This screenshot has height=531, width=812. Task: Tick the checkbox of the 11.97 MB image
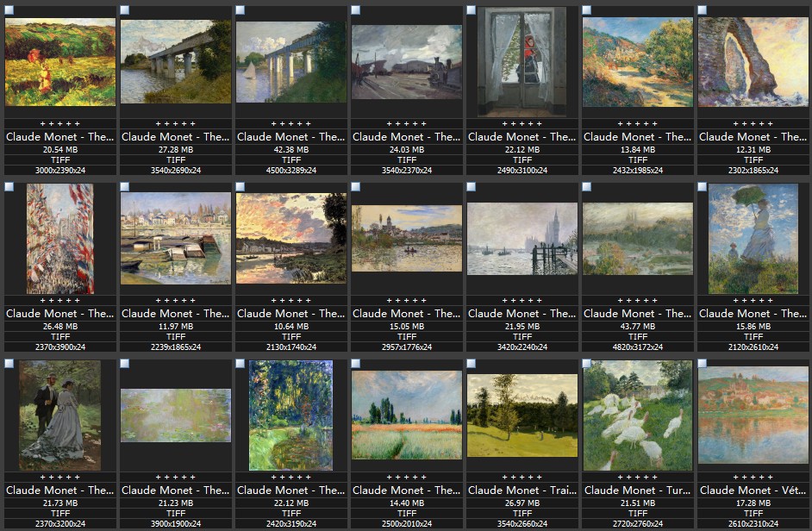click(125, 186)
